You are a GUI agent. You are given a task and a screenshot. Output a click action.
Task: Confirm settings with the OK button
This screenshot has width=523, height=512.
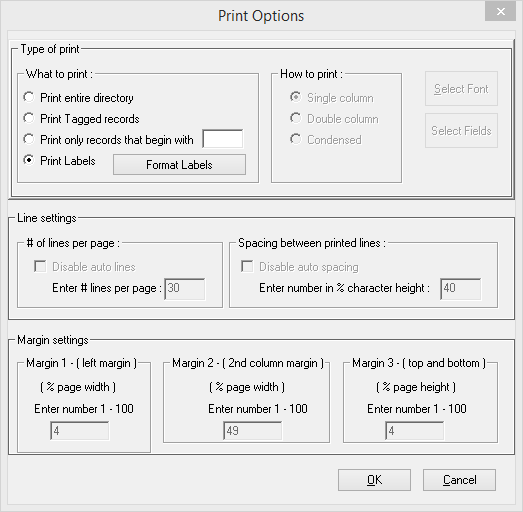374,480
